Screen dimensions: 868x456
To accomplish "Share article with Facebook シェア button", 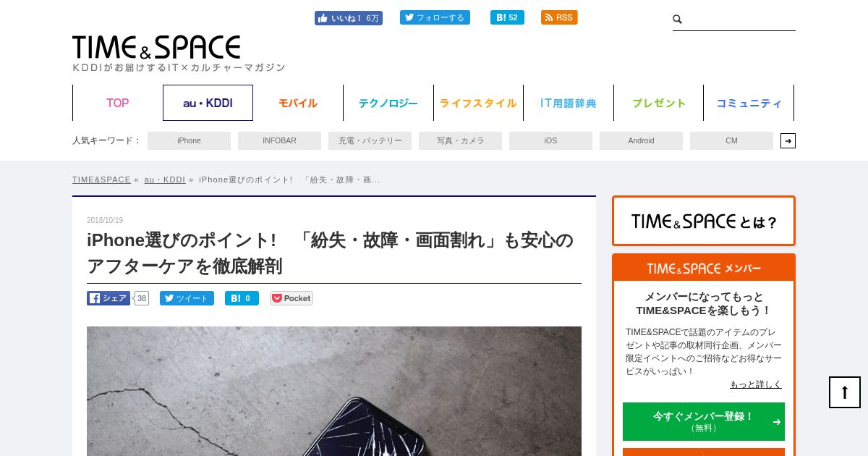I will coord(109,298).
